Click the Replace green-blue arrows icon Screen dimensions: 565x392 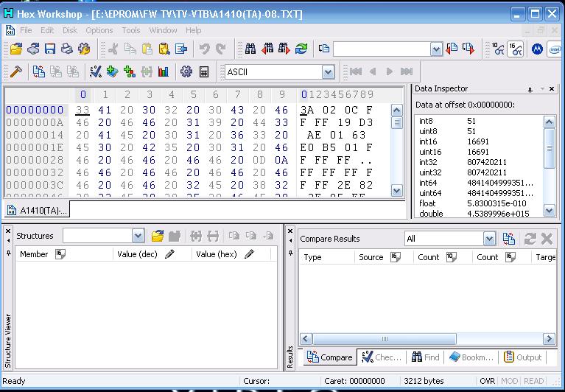coord(301,49)
